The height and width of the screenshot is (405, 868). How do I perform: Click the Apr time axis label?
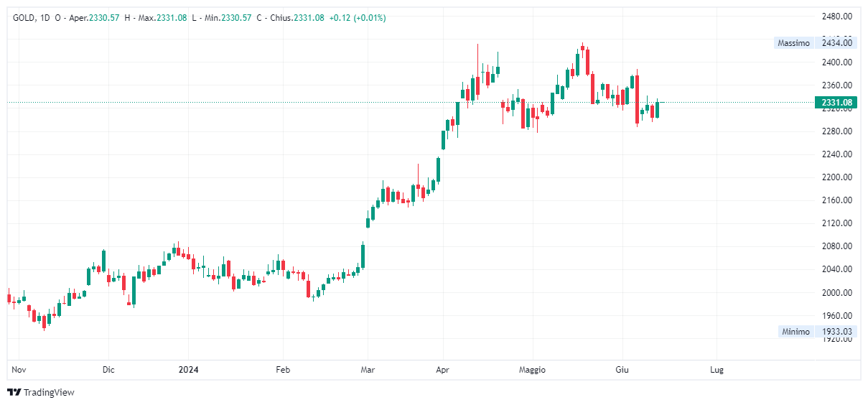pos(443,371)
